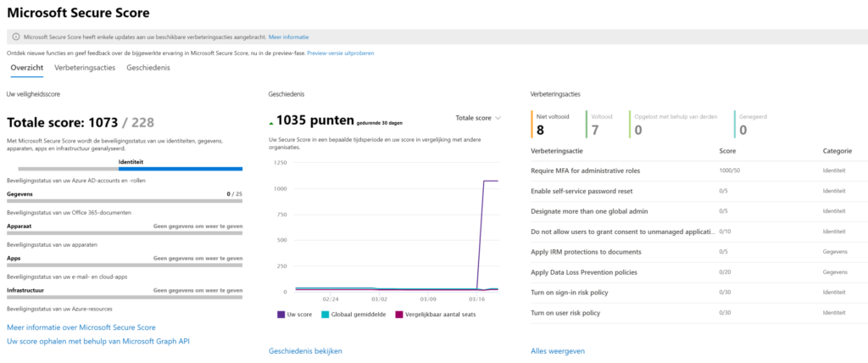Click the Geschiedenis bekijken link

pos(305,351)
